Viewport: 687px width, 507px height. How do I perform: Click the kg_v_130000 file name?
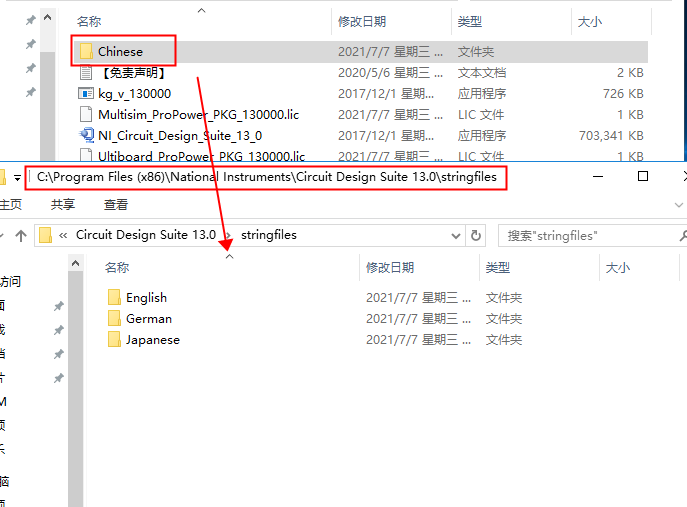pos(135,93)
